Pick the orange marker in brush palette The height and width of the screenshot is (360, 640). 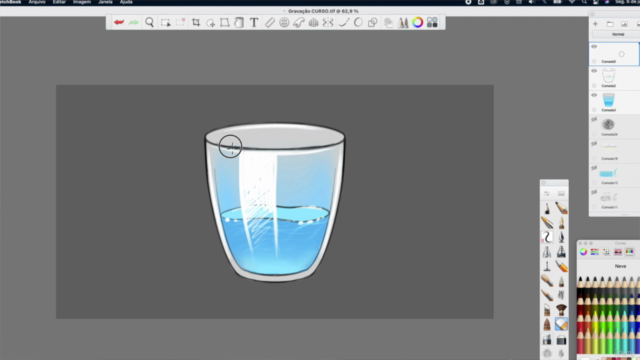tap(561, 267)
